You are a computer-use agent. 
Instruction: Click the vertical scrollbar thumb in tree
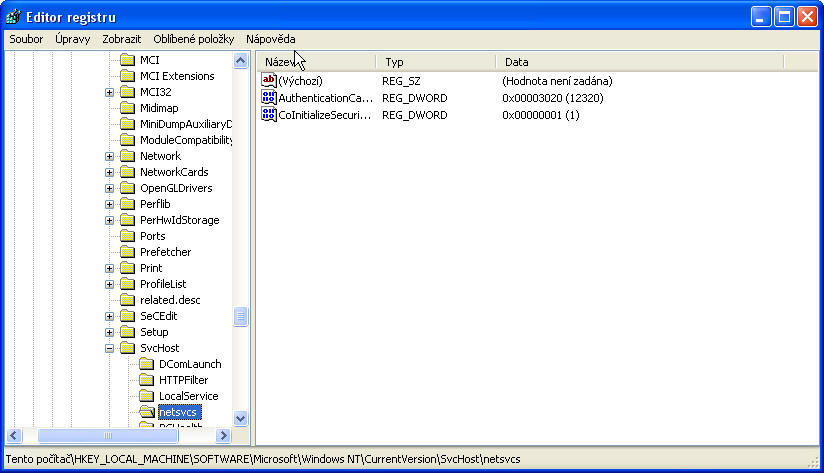(240, 316)
